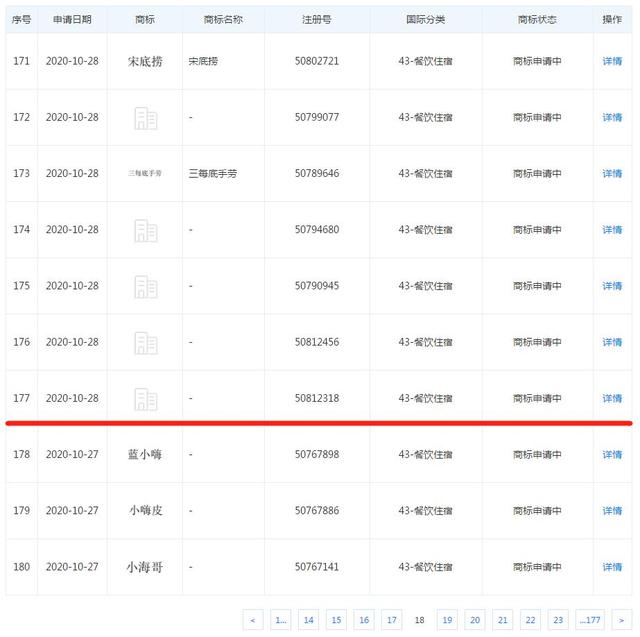This screenshot has height=637, width=640.
Task: Open 详情 link for row 178
Action: coord(612,455)
